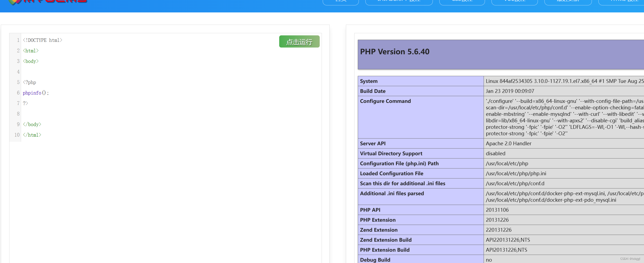Viewport: 644px width, 263px height.
Task: Click the '</body>' closing tag line
Action: (x=32, y=124)
